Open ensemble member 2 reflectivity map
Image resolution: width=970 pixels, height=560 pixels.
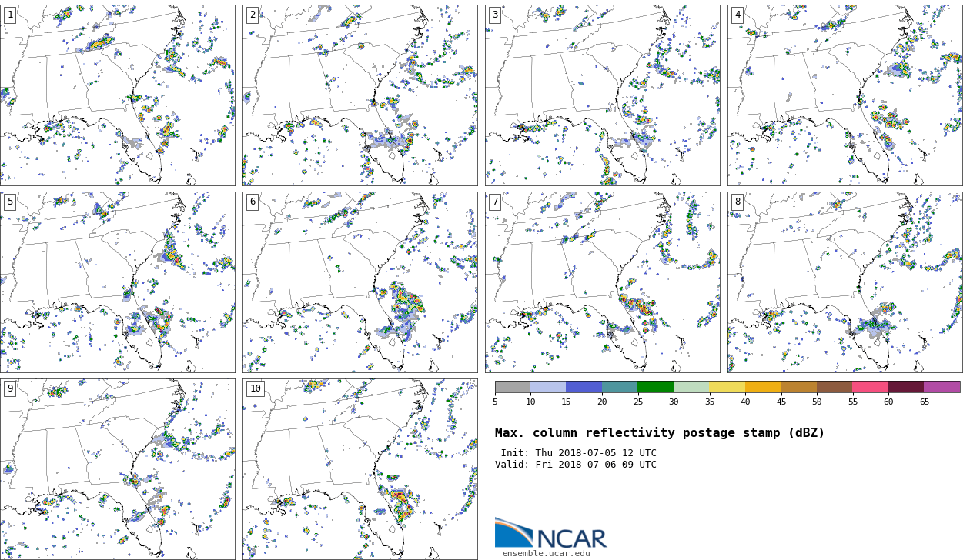360,95
